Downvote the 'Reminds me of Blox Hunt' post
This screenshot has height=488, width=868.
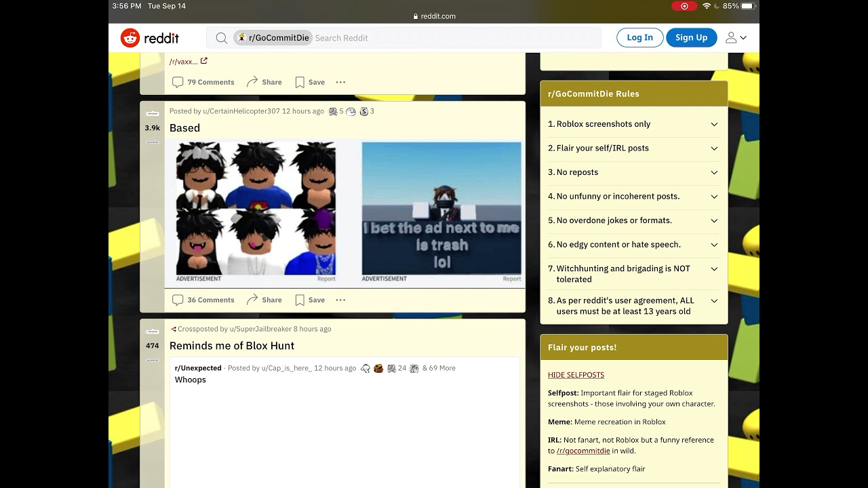pos(152,360)
